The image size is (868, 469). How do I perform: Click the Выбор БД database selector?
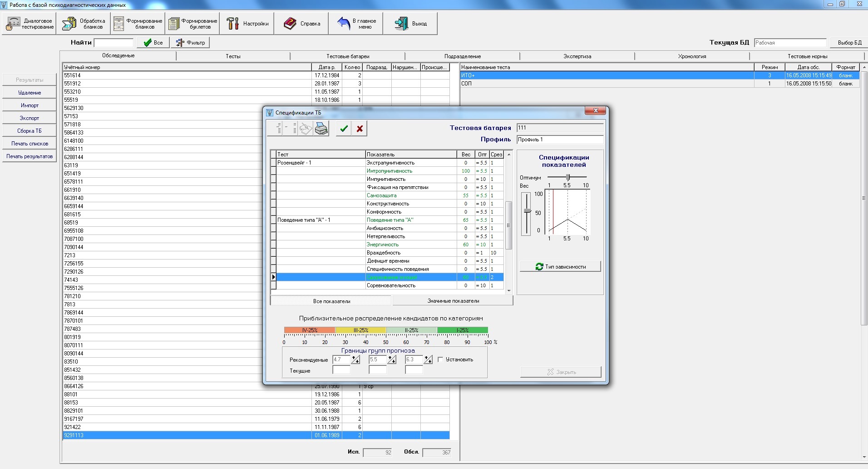(849, 43)
